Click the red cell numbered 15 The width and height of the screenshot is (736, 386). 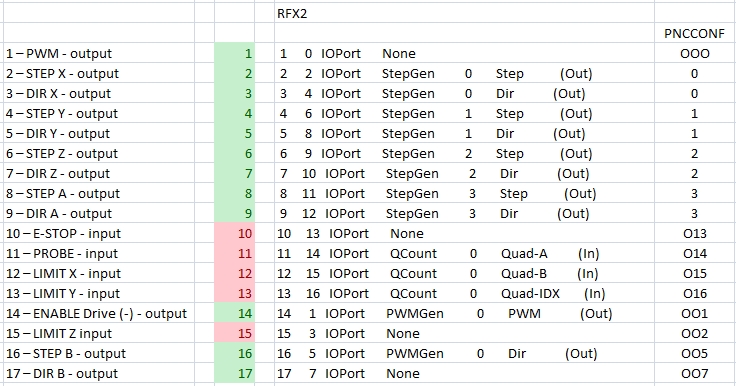(235, 333)
